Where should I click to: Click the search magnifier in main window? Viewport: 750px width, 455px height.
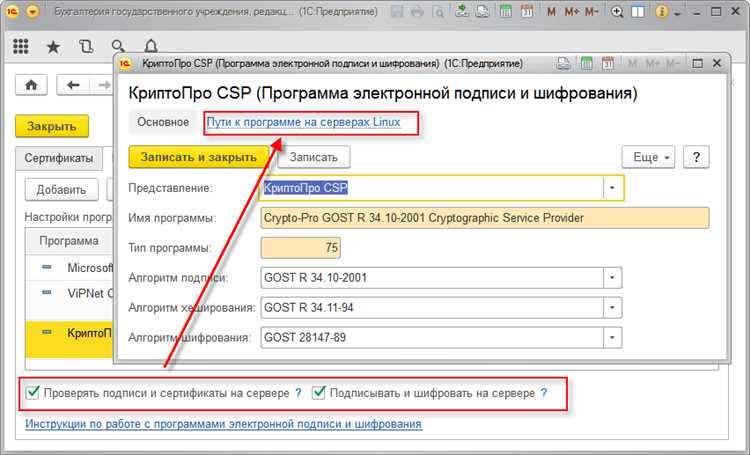point(118,46)
